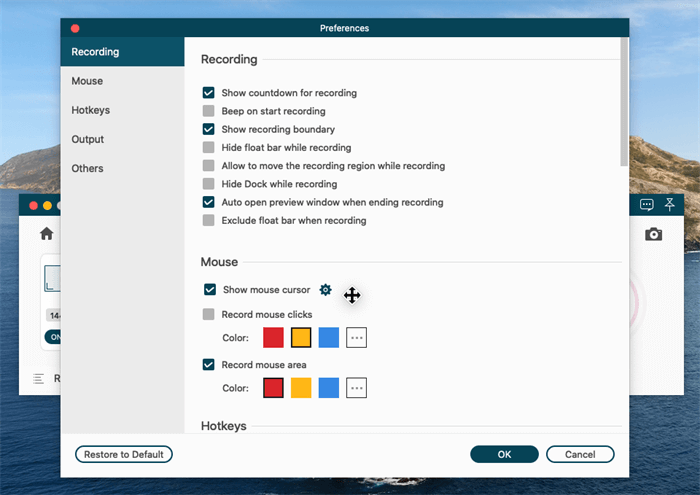This screenshot has width=700, height=495.
Task: Click the Restore to Default button
Action: click(x=124, y=454)
